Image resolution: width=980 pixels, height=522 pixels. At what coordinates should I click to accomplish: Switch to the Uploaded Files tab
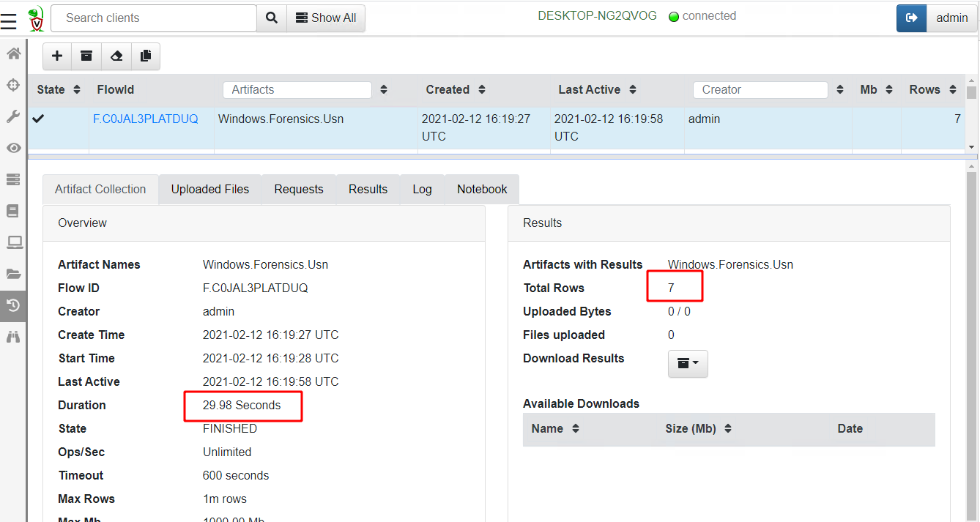(x=210, y=190)
